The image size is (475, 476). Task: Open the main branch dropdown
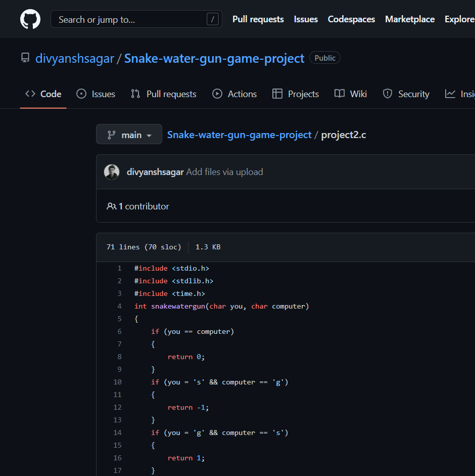click(129, 134)
